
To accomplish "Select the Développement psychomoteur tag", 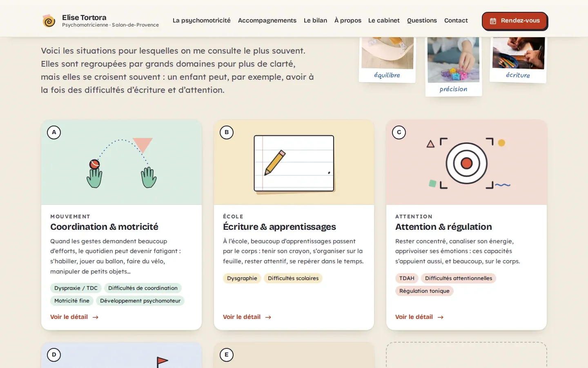I will (140, 301).
